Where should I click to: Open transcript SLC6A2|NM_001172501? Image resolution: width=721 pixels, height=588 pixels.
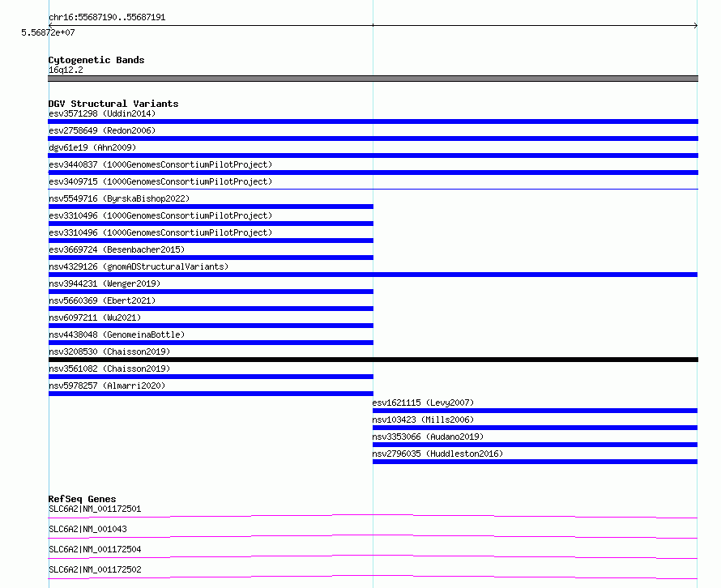[95, 509]
